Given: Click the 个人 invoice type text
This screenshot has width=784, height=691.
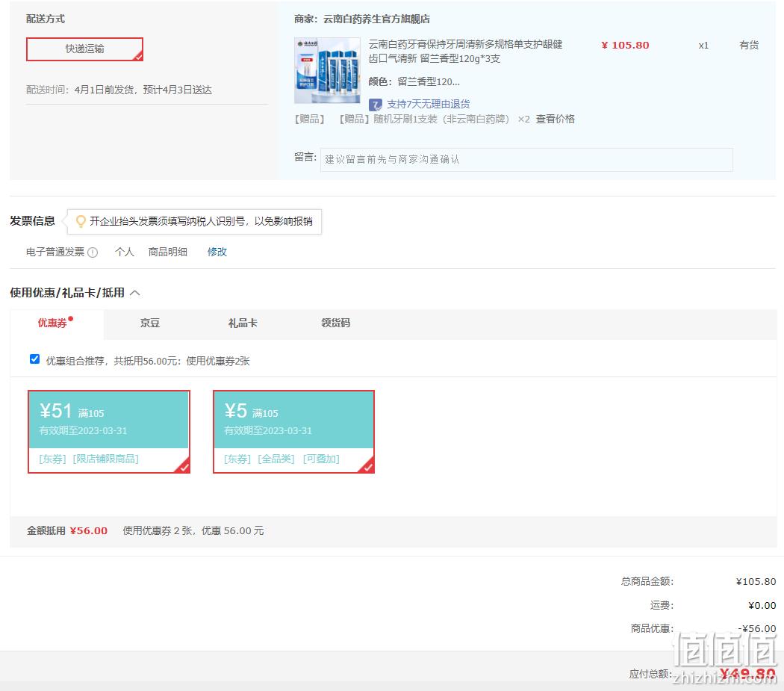Looking at the screenshot, I should [125, 252].
